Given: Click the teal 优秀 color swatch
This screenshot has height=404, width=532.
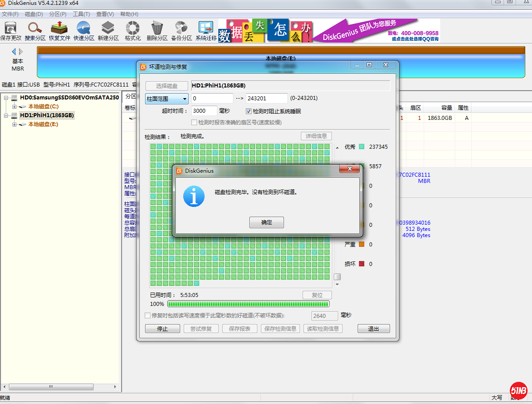Looking at the screenshot, I should point(362,147).
